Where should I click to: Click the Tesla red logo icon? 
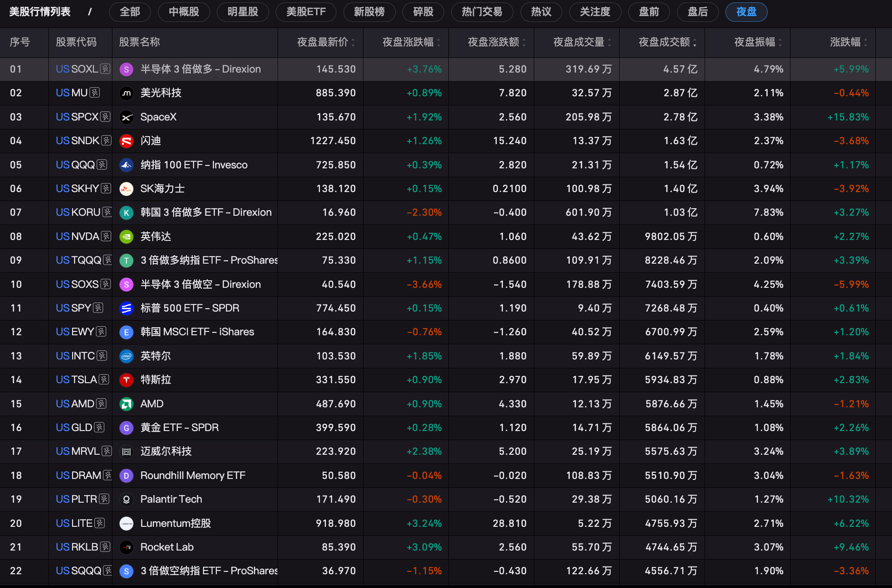[126, 380]
